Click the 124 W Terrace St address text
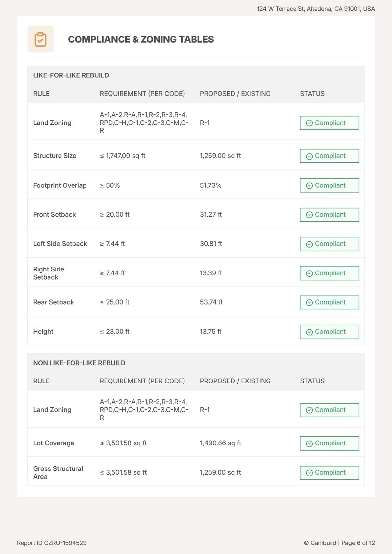The height and width of the screenshot is (554, 392). tap(316, 9)
